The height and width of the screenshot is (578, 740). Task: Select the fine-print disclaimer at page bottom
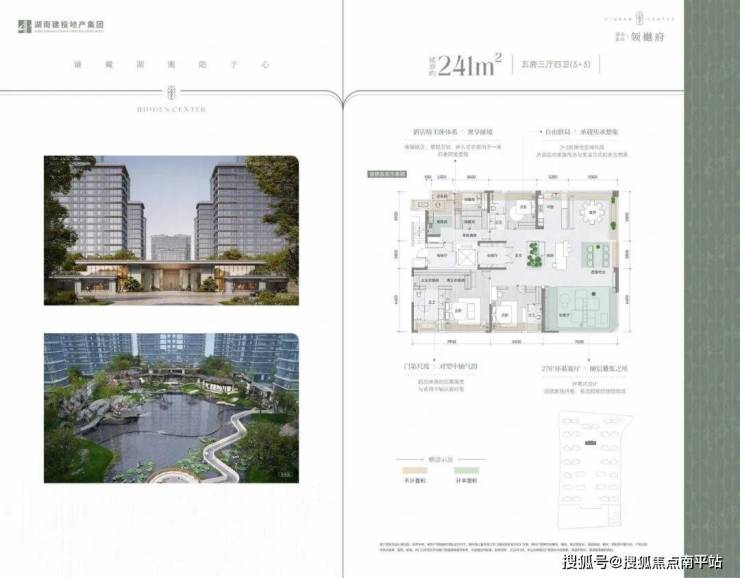513,547
